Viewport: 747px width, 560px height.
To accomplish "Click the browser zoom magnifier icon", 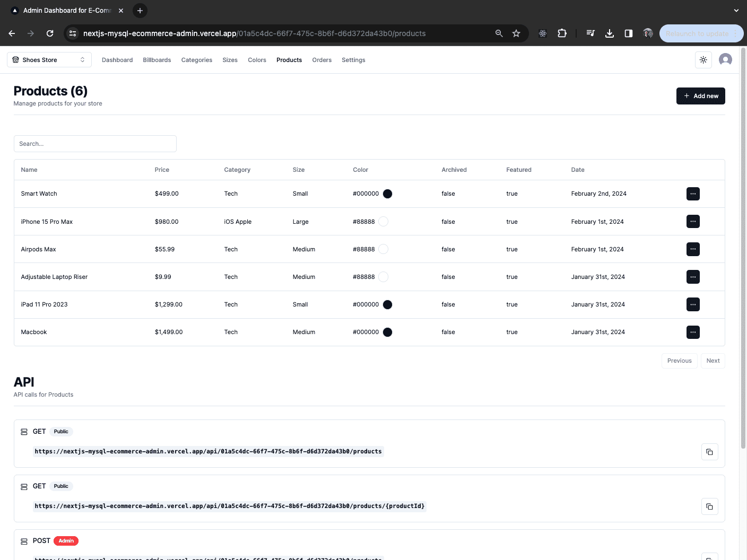I will click(499, 33).
